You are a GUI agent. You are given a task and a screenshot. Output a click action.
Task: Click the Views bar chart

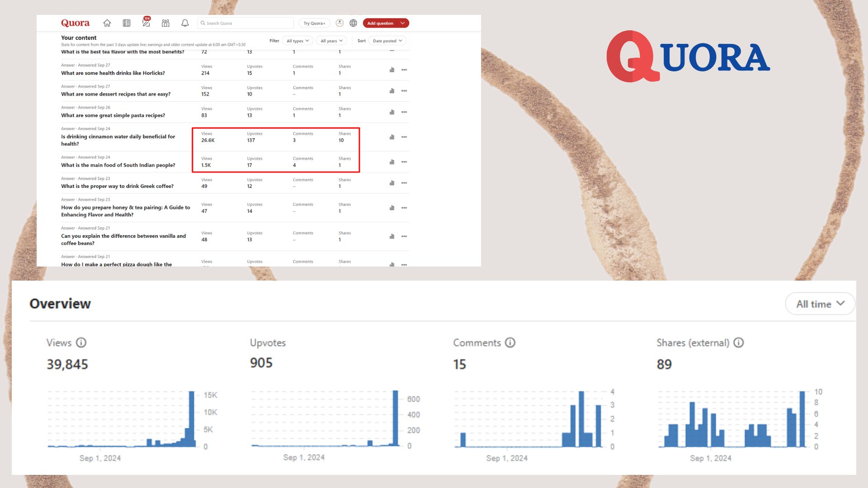click(x=122, y=419)
